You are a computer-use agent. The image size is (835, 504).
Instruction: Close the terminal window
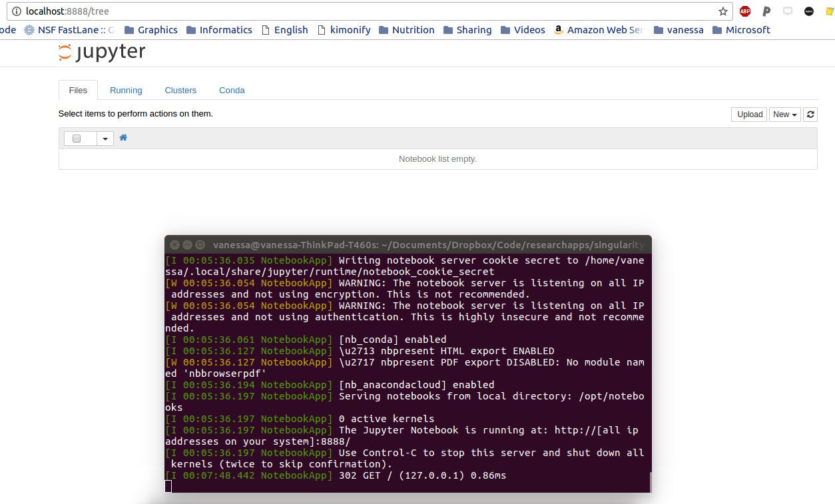tap(175, 245)
